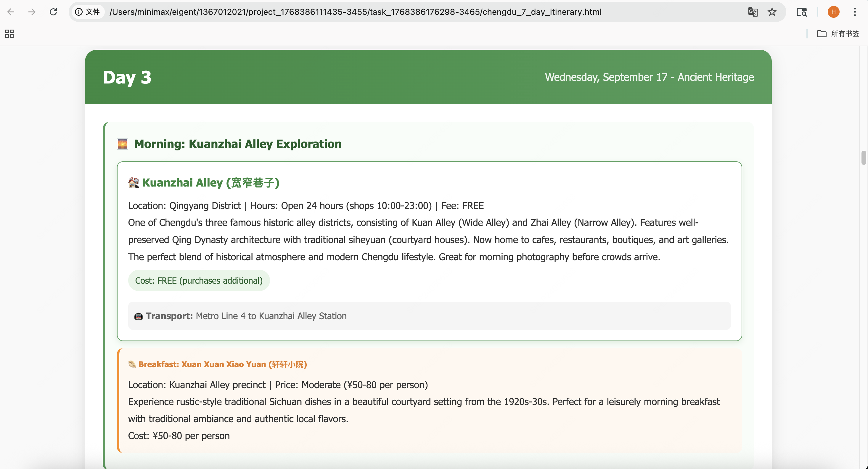Open the file info icon in the address bar
Image resolution: width=868 pixels, height=469 pixels.
coord(79,12)
